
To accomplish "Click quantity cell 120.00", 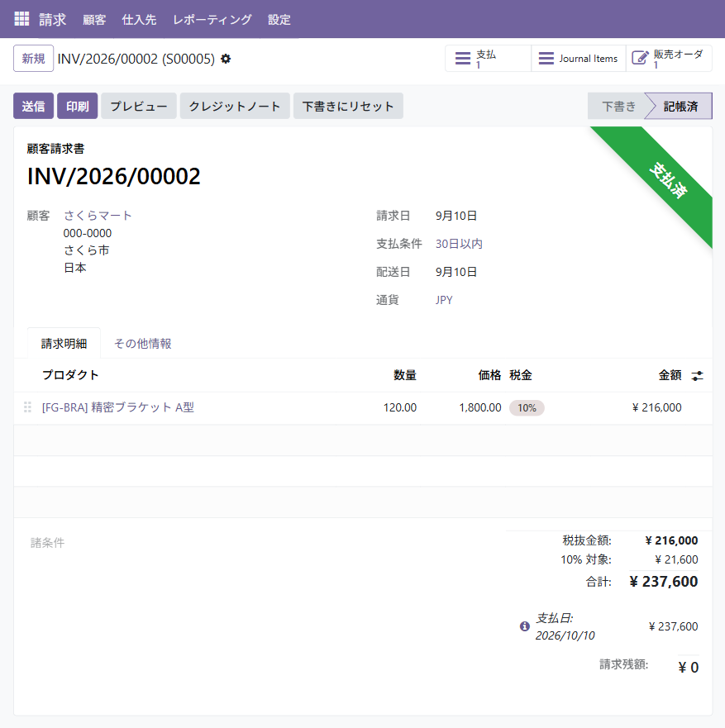I will click(400, 407).
